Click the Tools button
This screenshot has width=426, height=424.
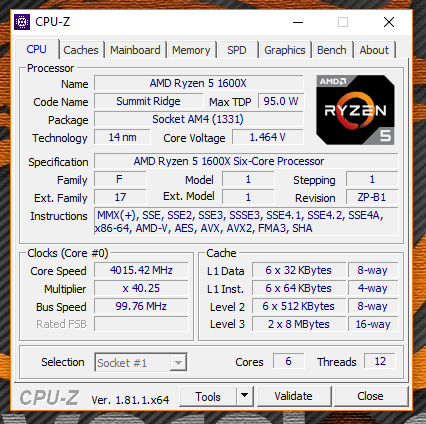pos(208,396)
